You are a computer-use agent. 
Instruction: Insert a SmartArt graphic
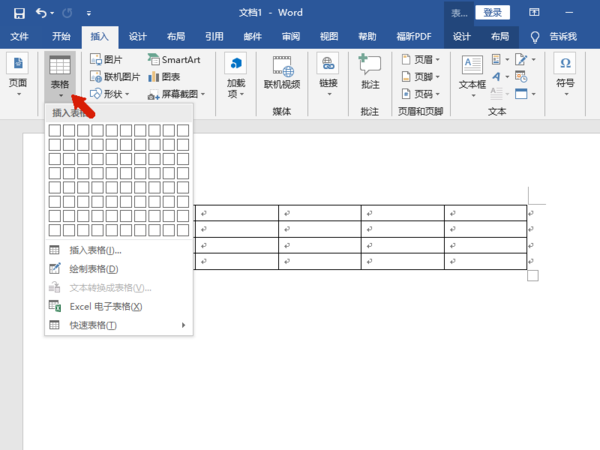pyautogui.click(x=174, y=60)
